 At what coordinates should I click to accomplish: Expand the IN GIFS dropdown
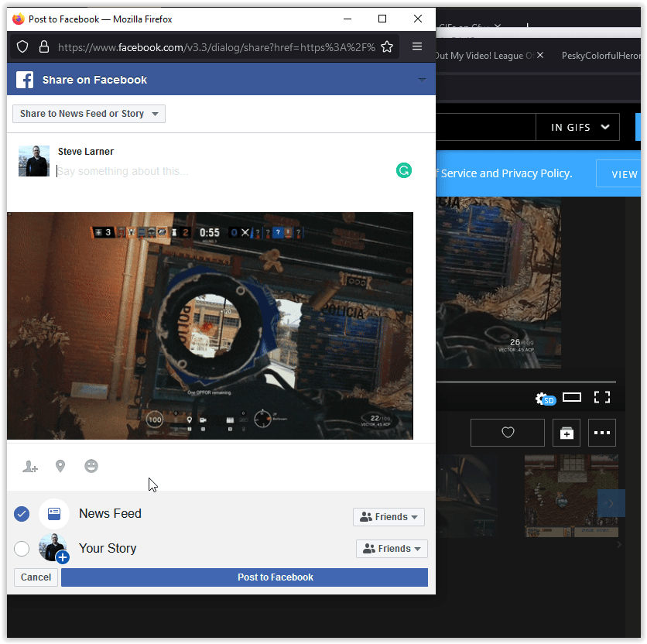577,126
